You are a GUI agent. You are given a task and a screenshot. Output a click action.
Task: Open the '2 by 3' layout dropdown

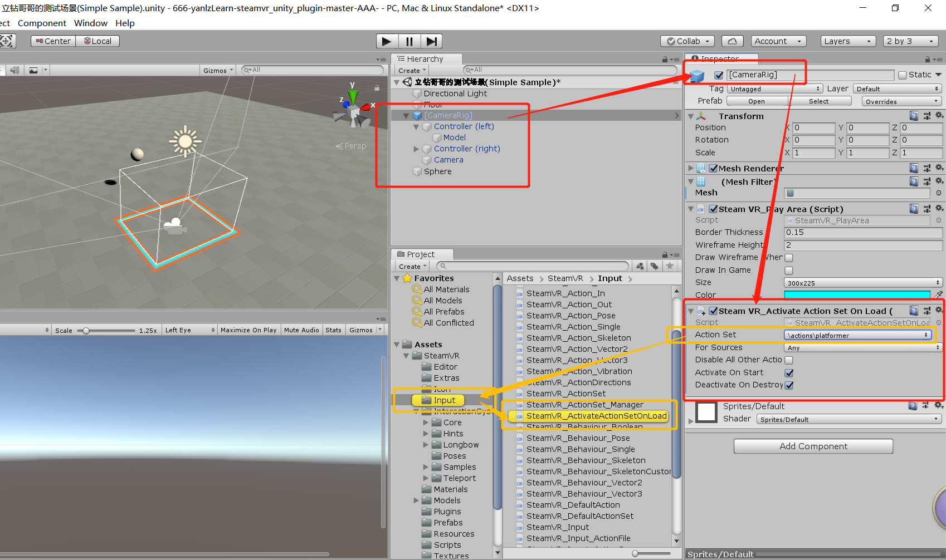910,41
